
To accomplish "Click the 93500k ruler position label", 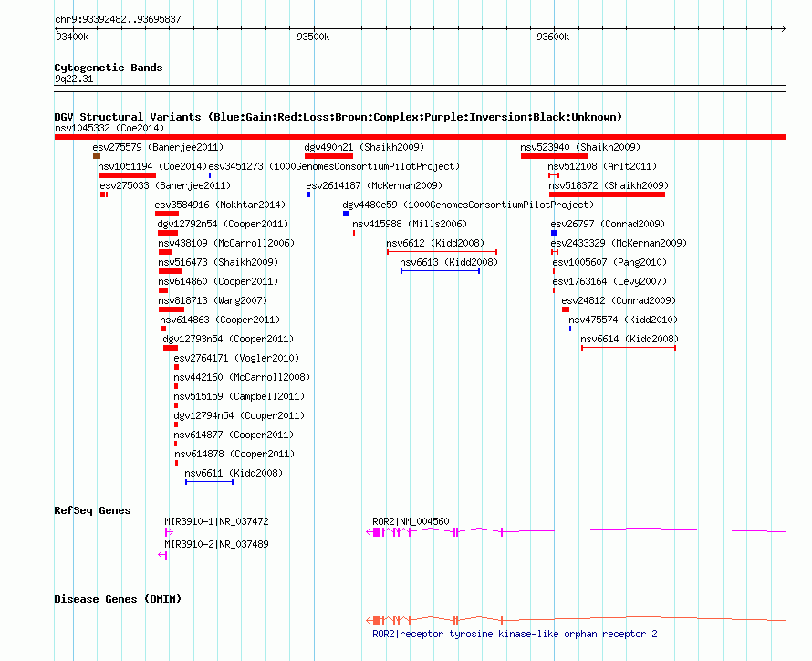I will point(313,37).
